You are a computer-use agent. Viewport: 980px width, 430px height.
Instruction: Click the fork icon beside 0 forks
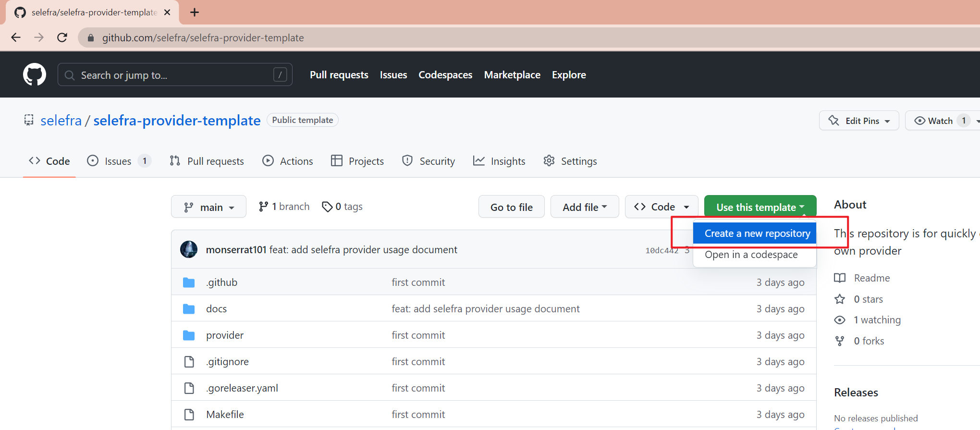point(840,341)
